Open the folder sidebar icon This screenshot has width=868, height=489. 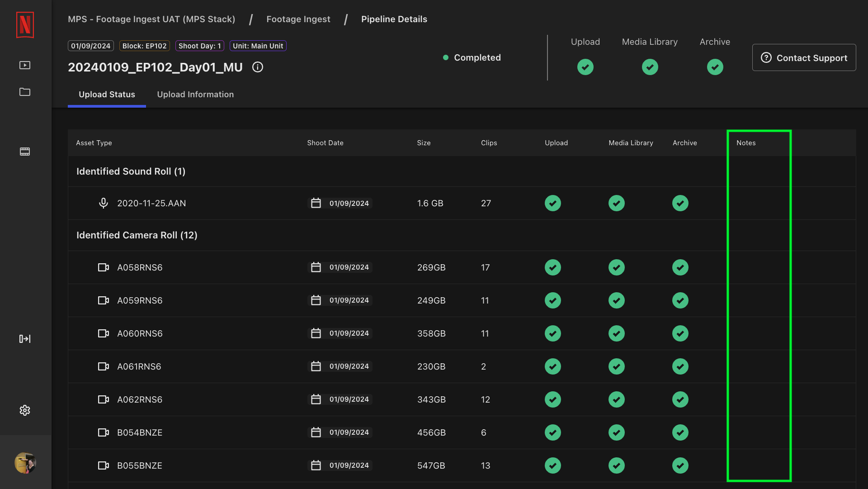pos(25,92)
